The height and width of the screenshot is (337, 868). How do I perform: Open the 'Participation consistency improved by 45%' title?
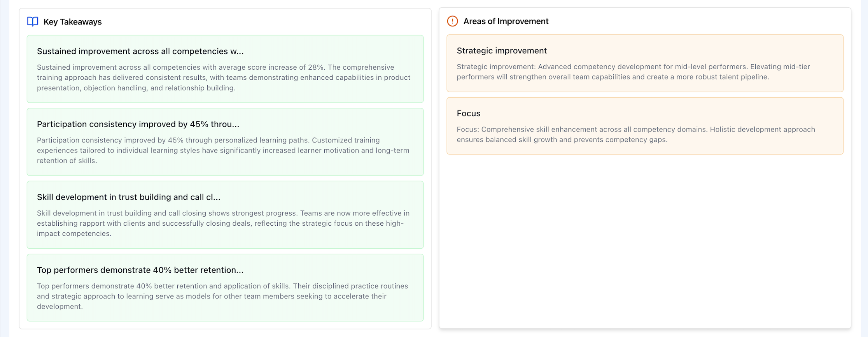click(138, 124)
